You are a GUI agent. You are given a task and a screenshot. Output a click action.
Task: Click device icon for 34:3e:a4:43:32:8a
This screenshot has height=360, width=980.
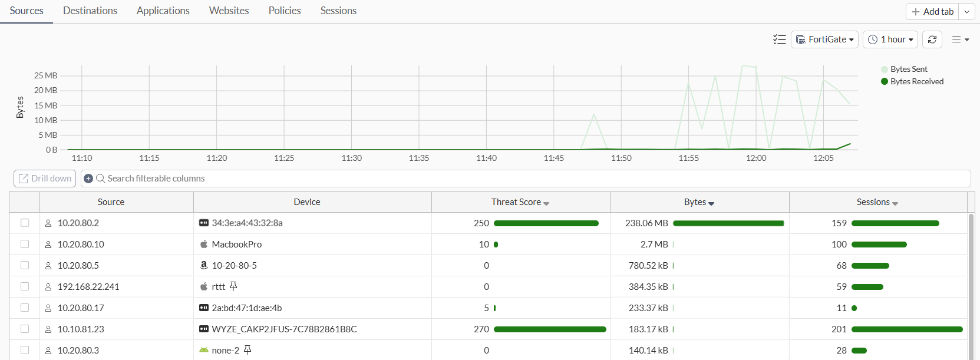pyautogui.click(x=204, y=223)
